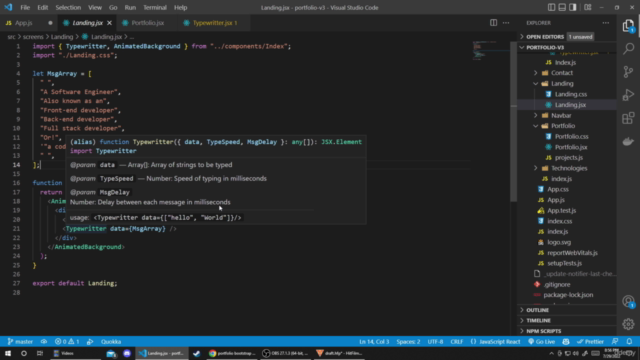Open Explorer Views and More Actions ellipsis

point(606,23)
